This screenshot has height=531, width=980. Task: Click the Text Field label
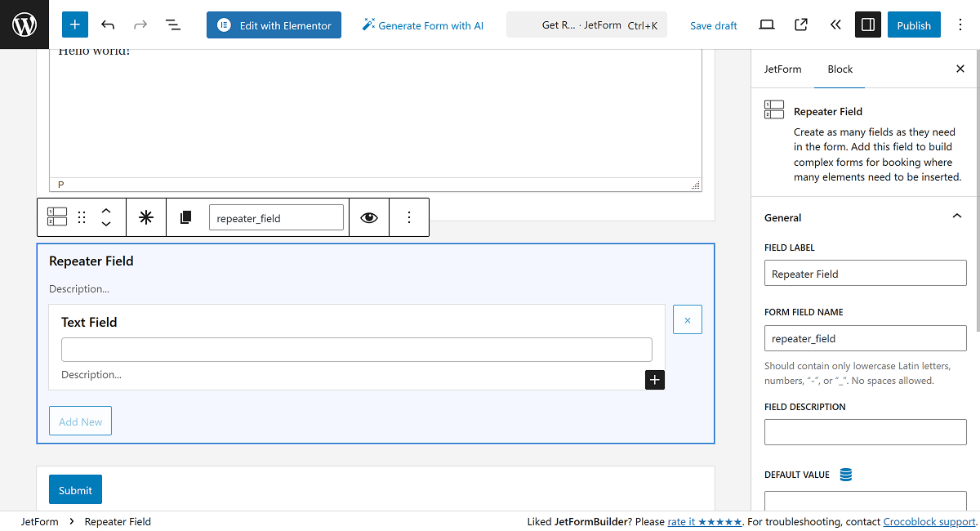click(89, 322)
